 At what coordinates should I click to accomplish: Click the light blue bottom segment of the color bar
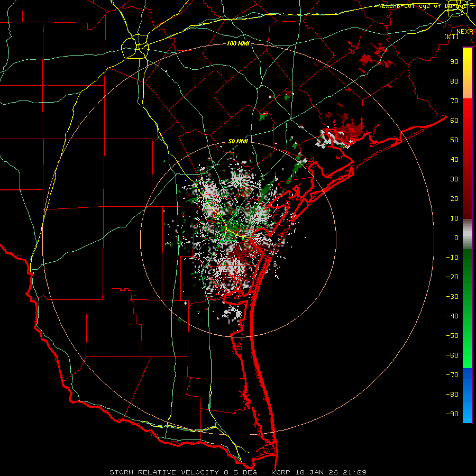point(467,411)
